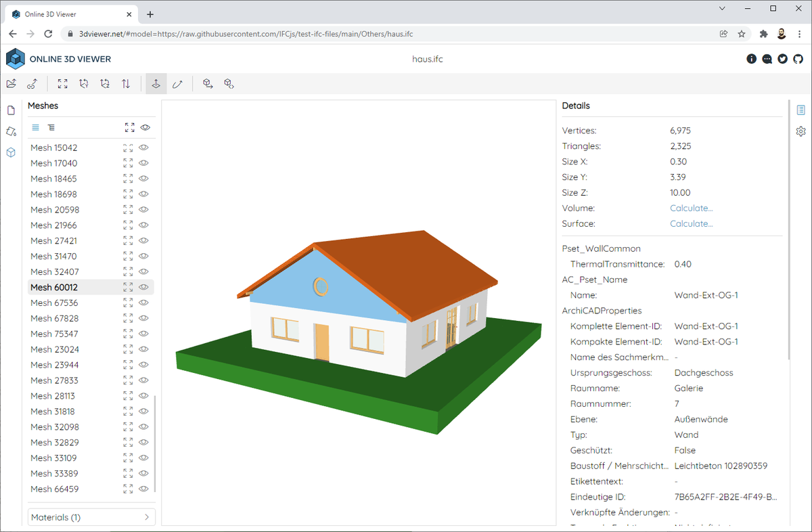Calculate the Surface value
The image size is (812, 532).
point(692,223)
